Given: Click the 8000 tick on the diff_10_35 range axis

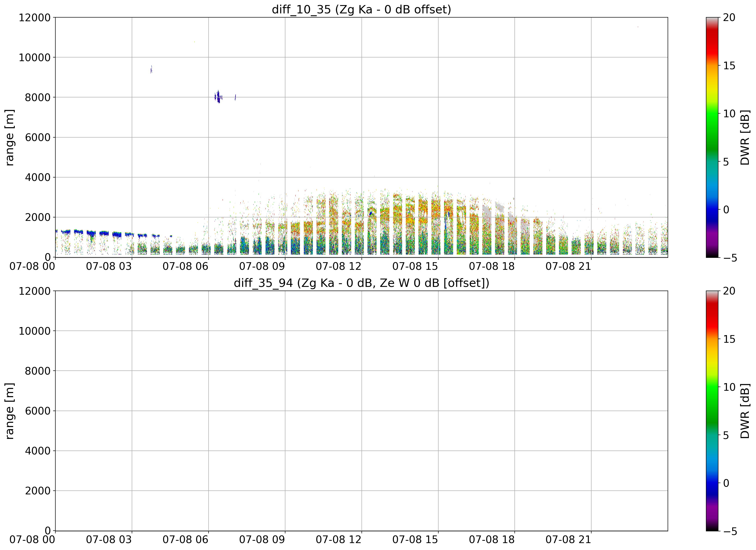Looking at the screenshot, I should [38, 98].
